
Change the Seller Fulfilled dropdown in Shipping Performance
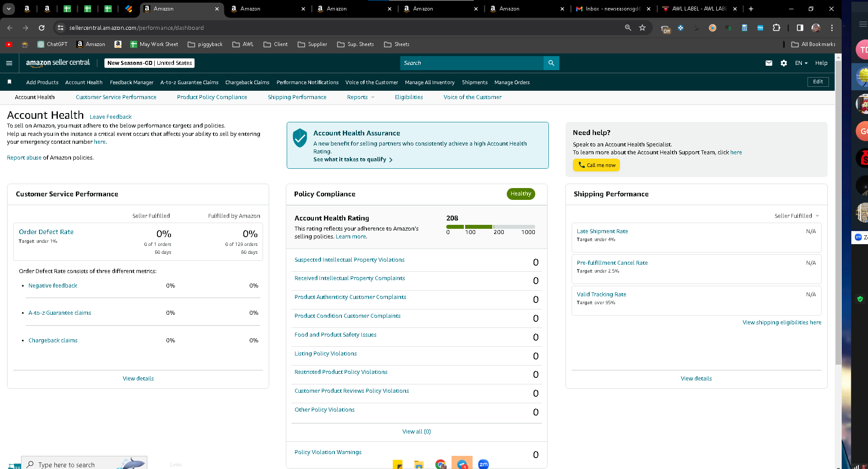[797, 216]
